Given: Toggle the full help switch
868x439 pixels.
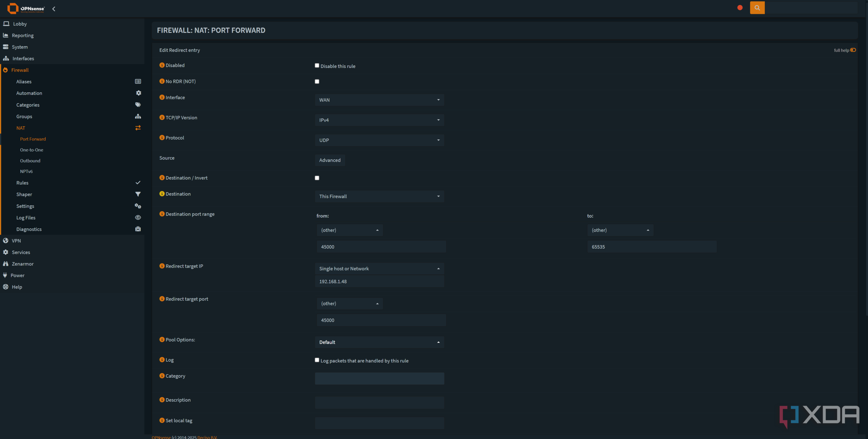Looking at the screenshot, I should [x=853, y=50].
